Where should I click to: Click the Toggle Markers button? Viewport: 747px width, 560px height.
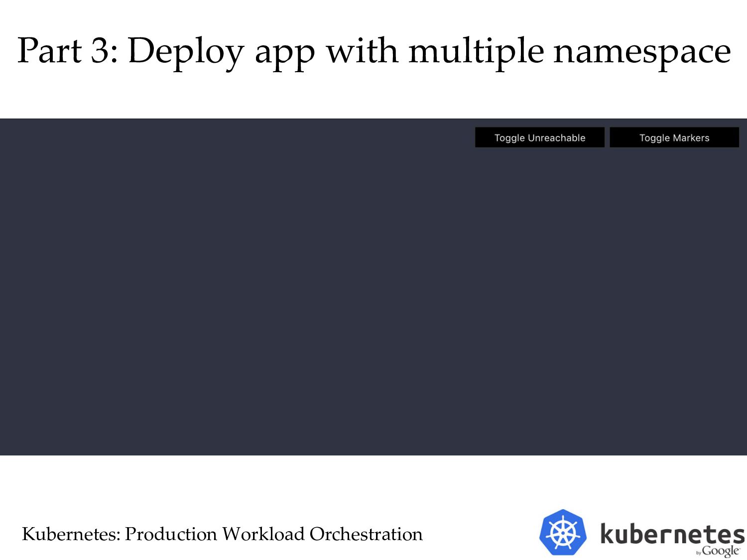click(674, 137)
